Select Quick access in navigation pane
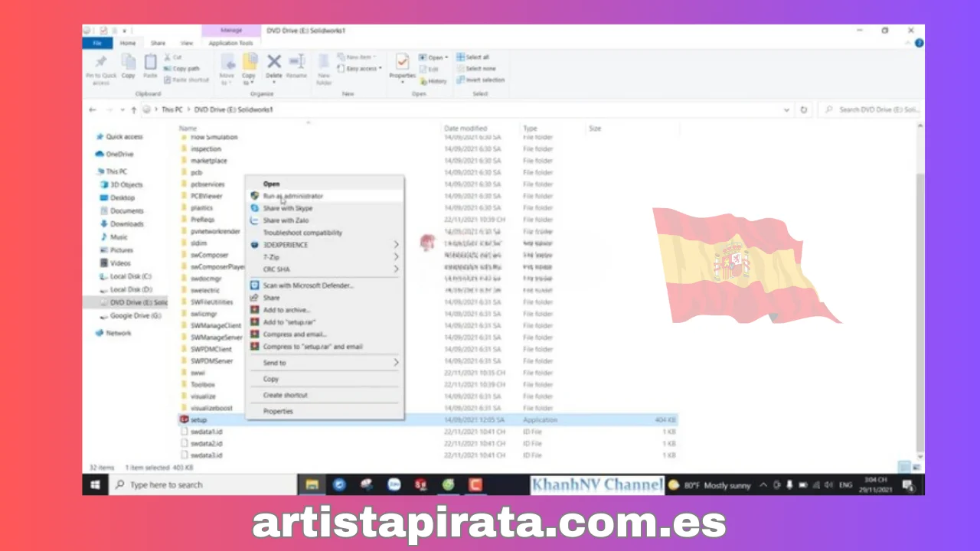 (124, 137)
